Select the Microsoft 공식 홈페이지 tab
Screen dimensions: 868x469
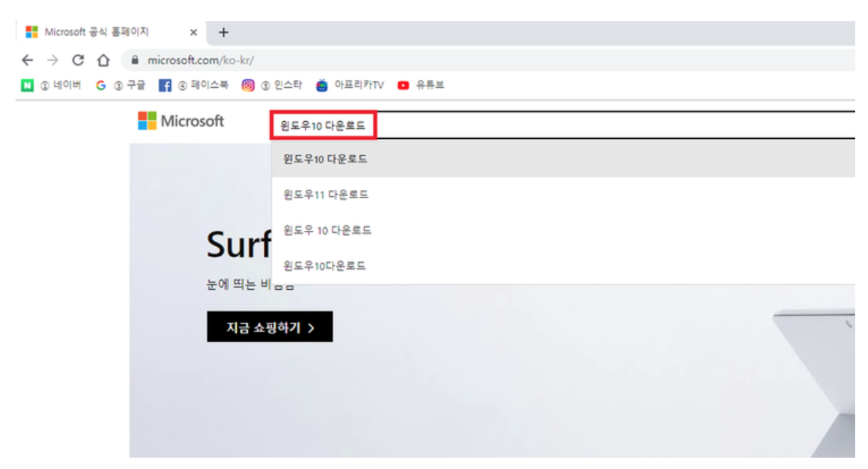[111, 33]
